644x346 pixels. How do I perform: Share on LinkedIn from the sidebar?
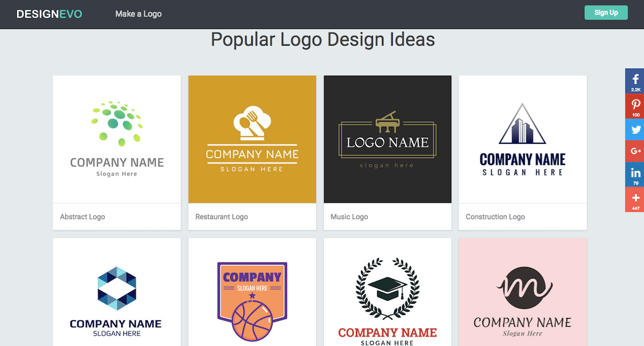(x=635, y=174)
